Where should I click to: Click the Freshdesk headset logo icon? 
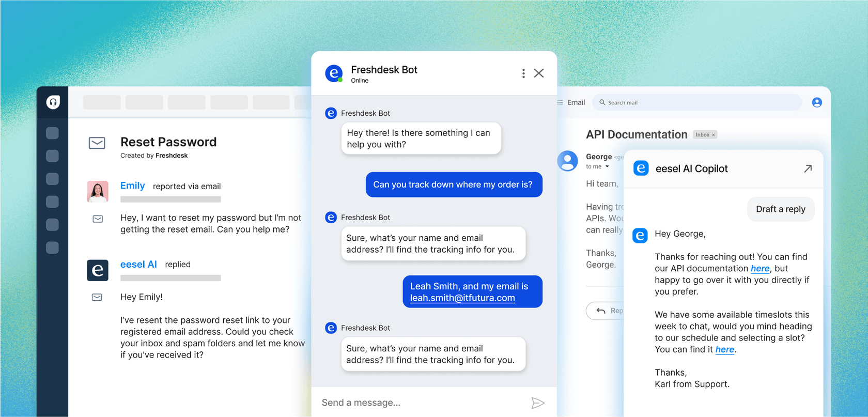coord(53,102)
